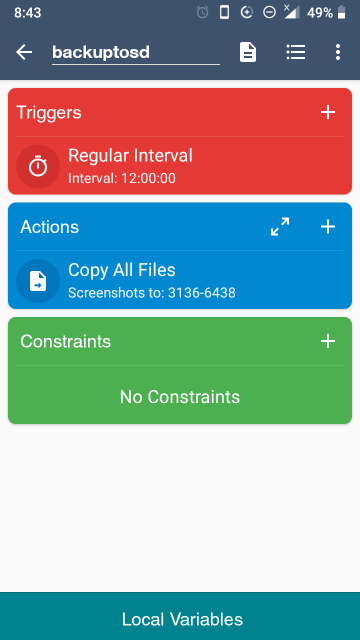Select the Triggers section header

click(49, 112)
